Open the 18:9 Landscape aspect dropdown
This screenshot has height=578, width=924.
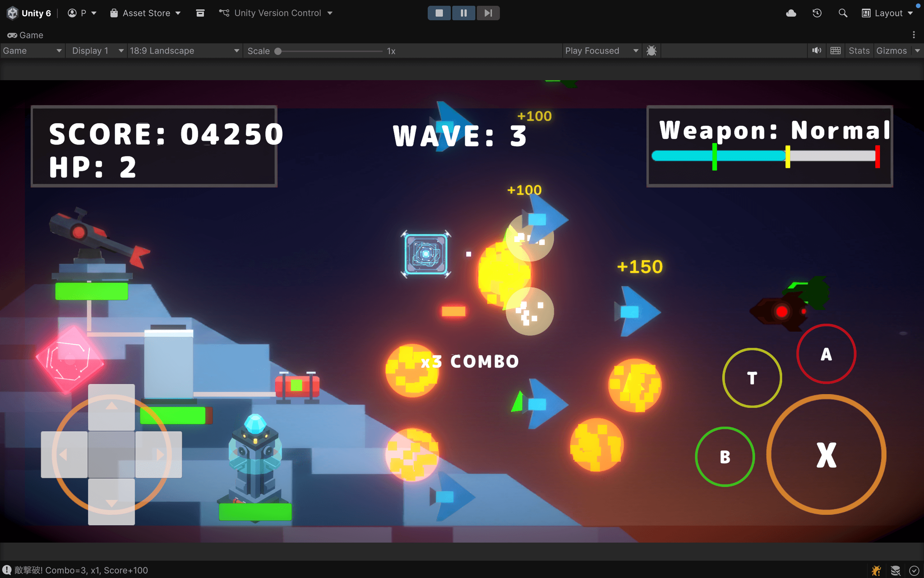(x=184, y=51)
